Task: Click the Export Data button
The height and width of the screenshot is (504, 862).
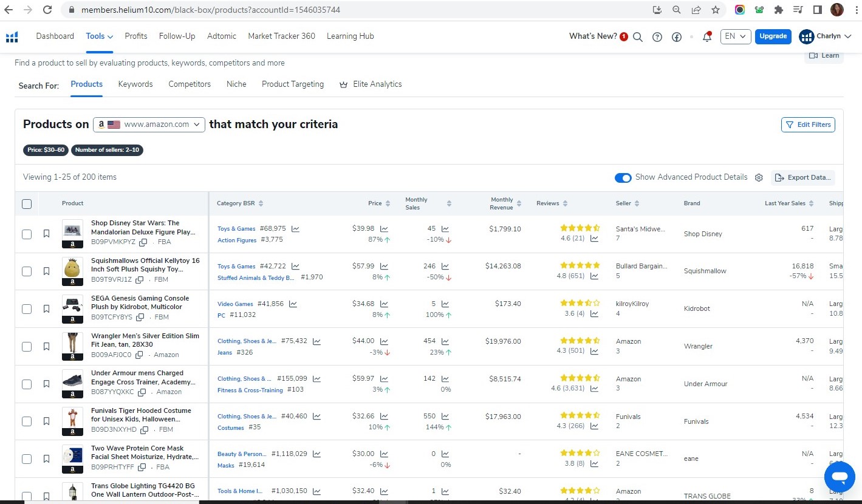Action: [x=803, y=177]
